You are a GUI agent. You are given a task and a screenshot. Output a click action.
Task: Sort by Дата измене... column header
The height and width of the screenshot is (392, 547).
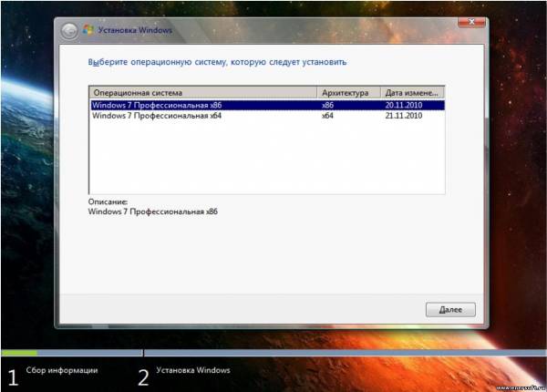[412, 93]
